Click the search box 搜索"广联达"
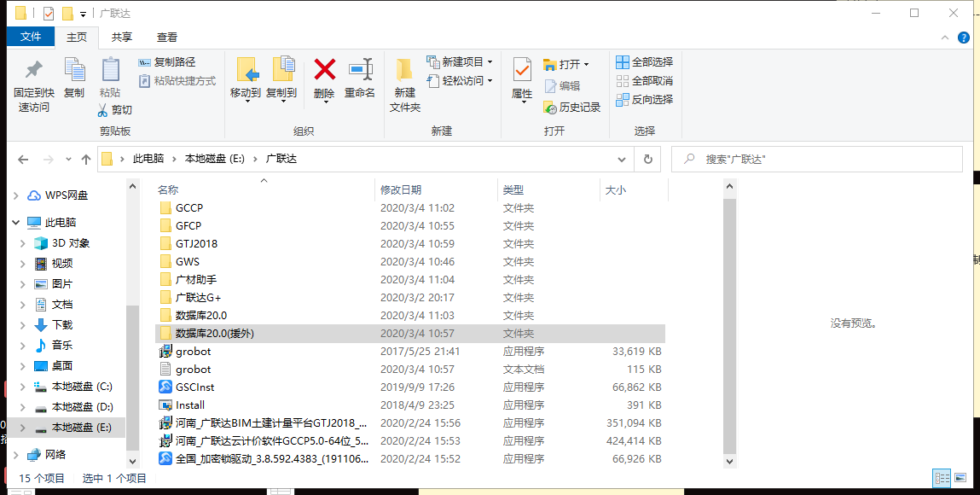This screenshot has height=495, width=980. click(x=817, y=160)
